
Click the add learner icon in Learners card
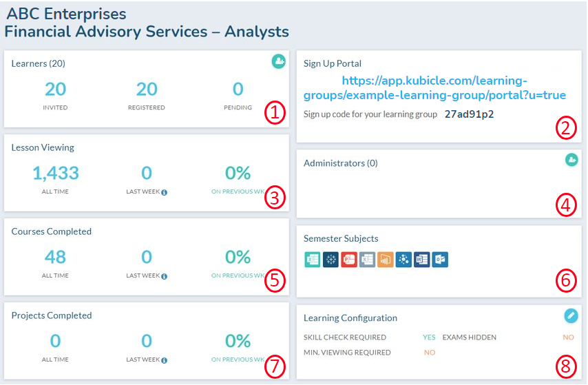[x=278, y=63]
